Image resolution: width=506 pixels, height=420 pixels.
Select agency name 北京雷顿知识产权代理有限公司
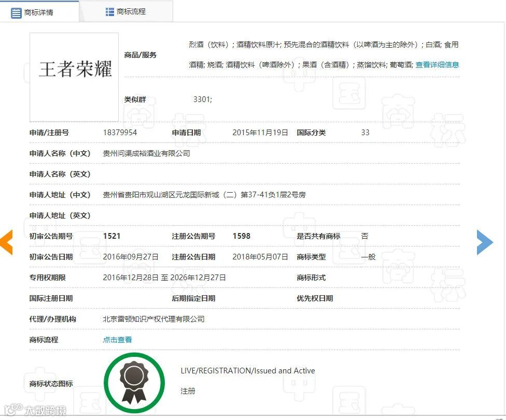click(x=153, y=319)
